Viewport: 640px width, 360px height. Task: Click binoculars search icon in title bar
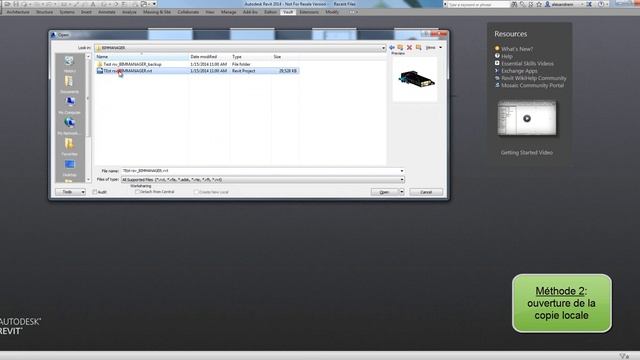point(514,4)
